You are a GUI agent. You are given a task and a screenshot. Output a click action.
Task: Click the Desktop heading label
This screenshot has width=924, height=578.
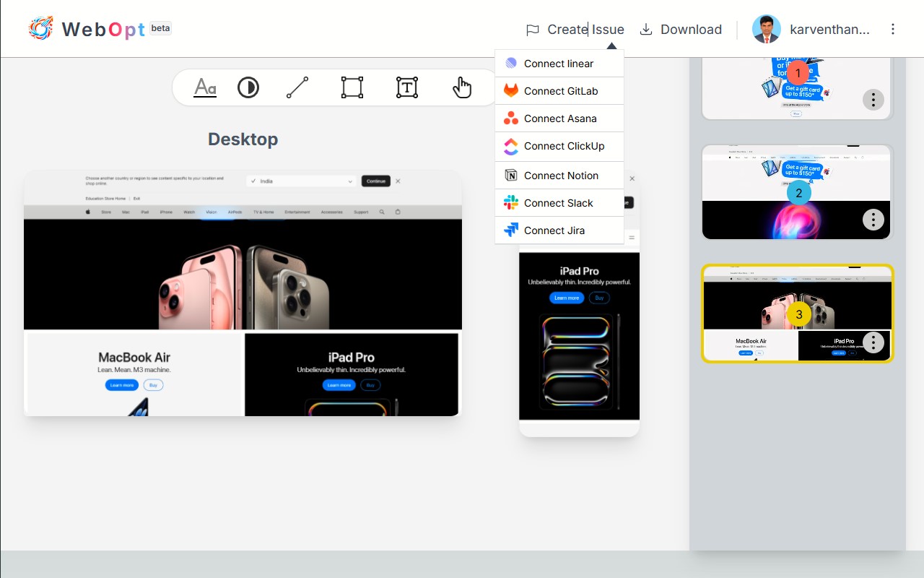[x=243, y=139]
